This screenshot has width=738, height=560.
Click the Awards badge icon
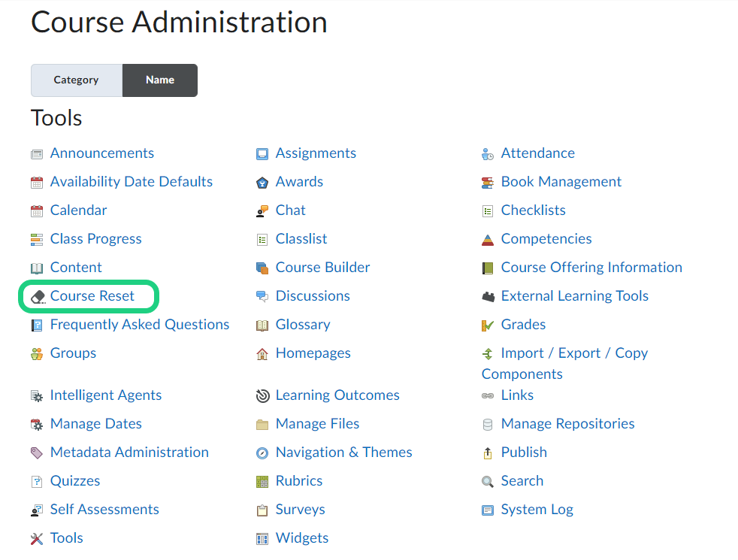(x=262, y=183)
